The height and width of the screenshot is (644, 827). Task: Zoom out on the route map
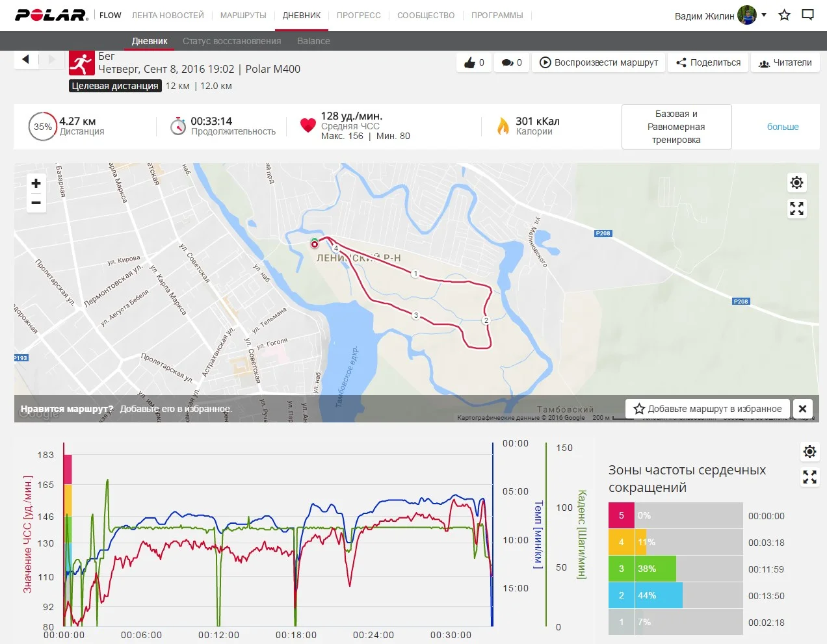tap(36, 203)
